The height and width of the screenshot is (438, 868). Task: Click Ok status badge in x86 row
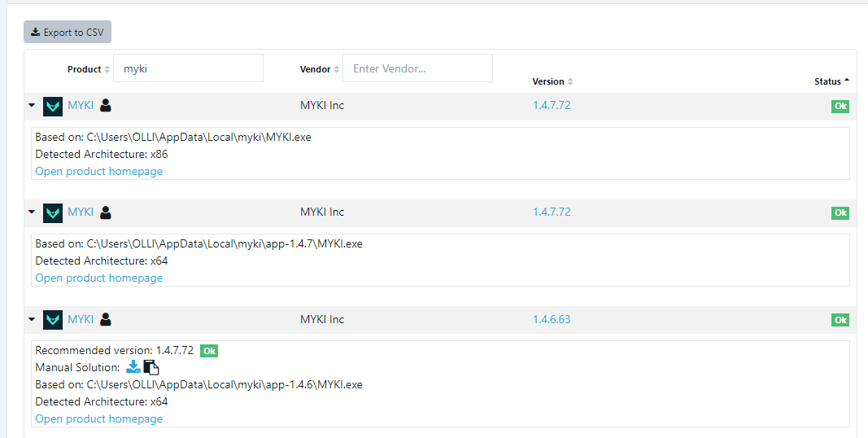coord(840,107)
